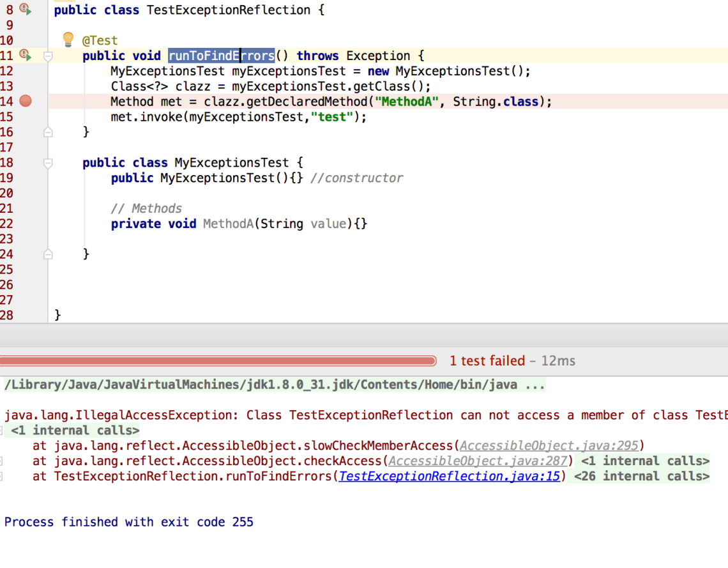Toggle a breakpoint in gutter at line 12
This screenshot has height=568, width=728.
point(26,71)
